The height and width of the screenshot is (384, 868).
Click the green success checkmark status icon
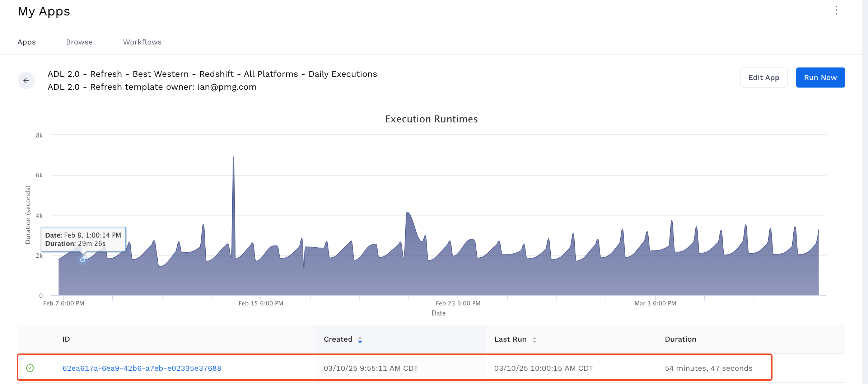(x=30, y=368)
